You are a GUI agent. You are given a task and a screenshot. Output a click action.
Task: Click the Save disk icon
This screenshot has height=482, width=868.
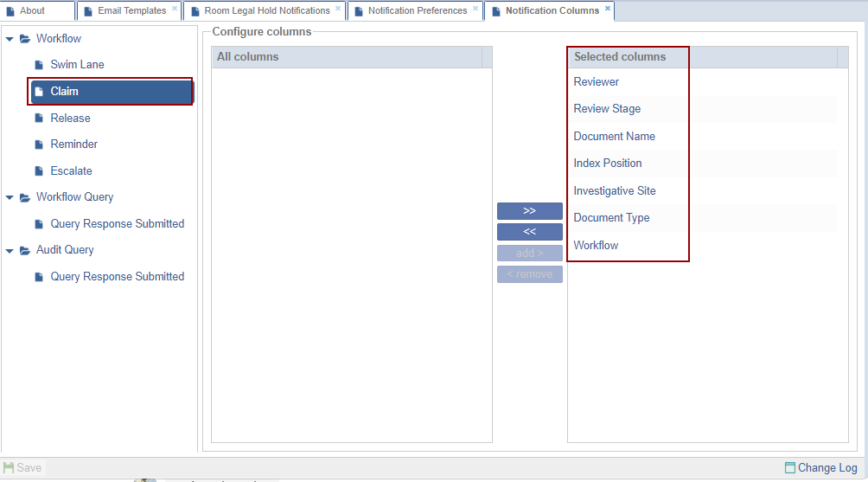(x=9, y=467)
